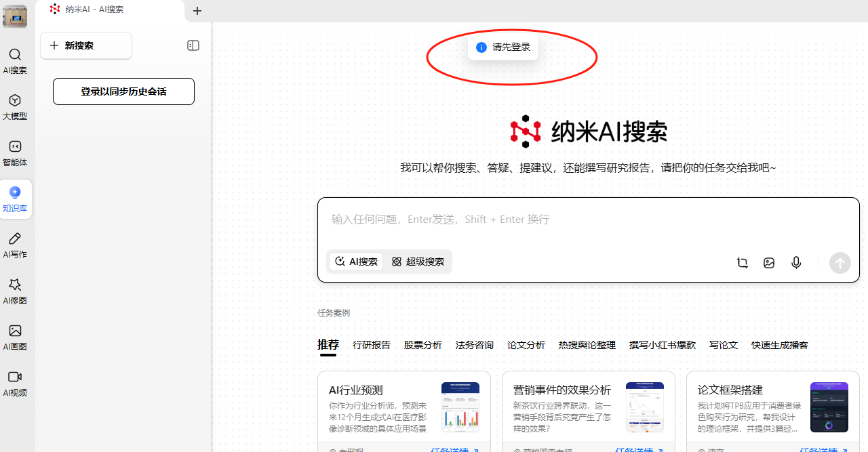
Task: Collapse the history sidebar panel icon
Action: pos(193,45)
